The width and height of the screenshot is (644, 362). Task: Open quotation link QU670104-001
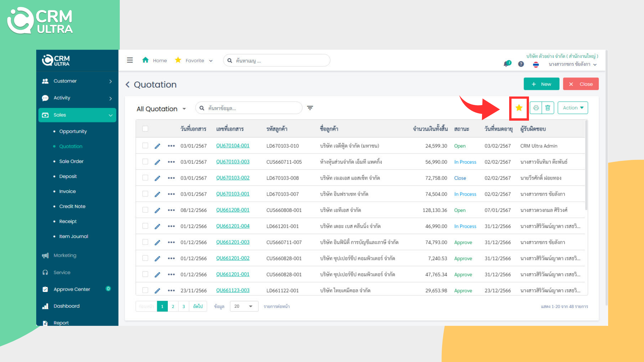pyautogui.click(x=233, y=146)
